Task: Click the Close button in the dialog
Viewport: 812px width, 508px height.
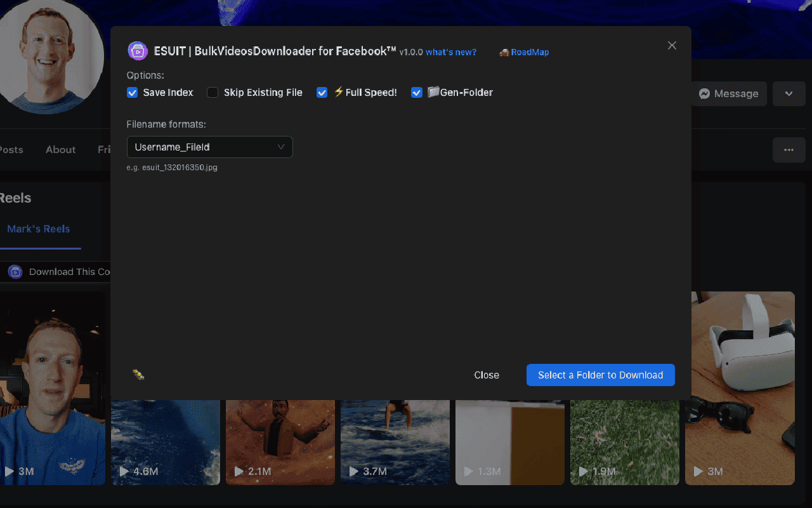Action: point(487,375)
